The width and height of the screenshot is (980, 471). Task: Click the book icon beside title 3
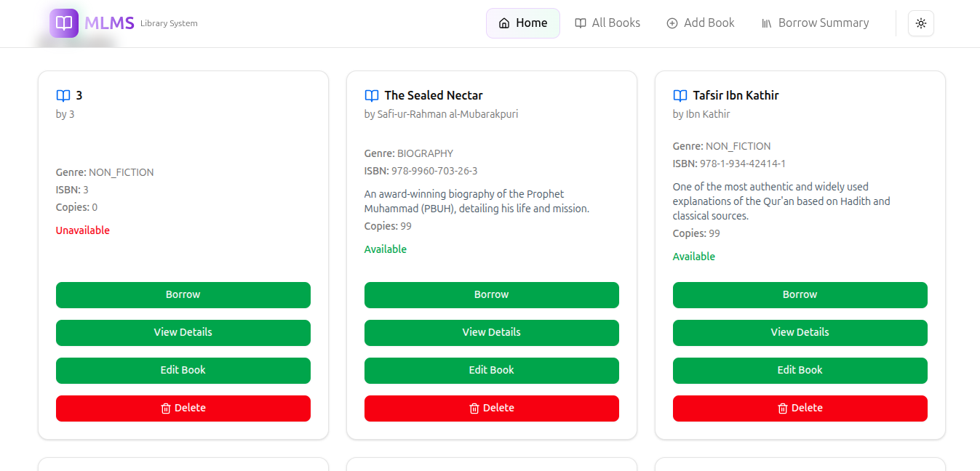tap(63, 95)
